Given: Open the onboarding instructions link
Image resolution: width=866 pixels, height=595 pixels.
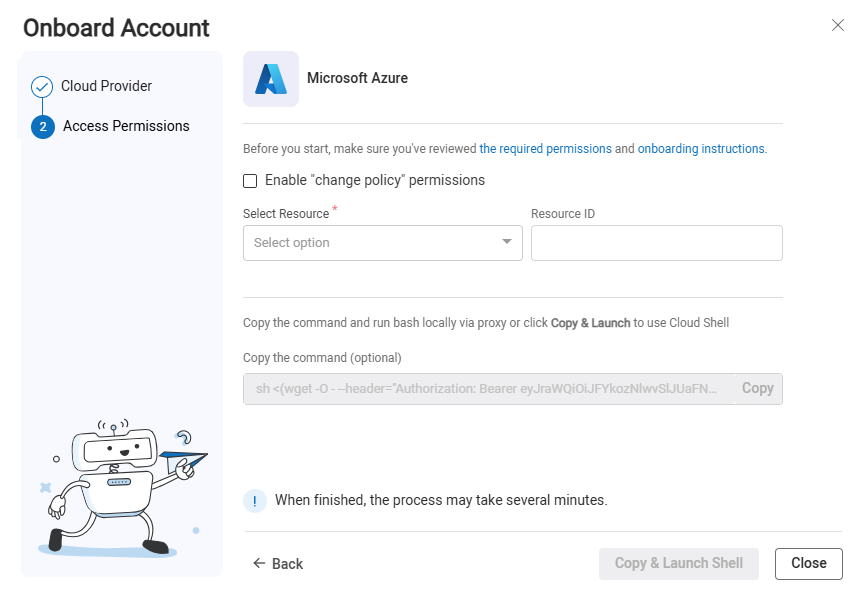Looking at the screenshot, I should click(701, 149).
